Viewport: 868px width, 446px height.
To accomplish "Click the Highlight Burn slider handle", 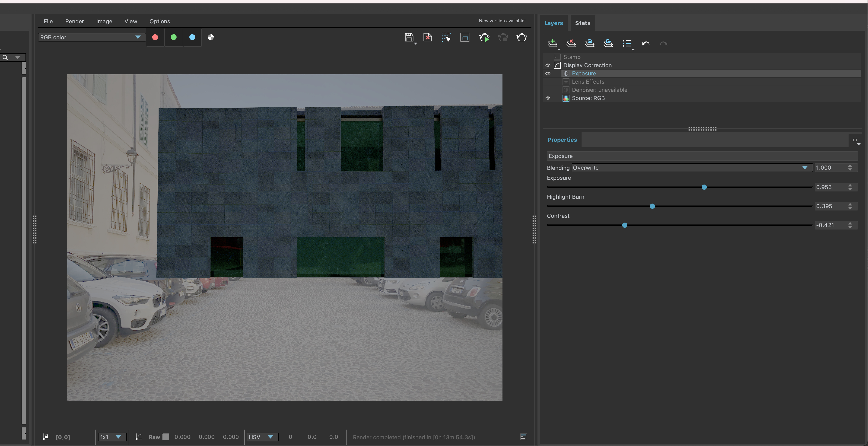I will click(652, 206).
